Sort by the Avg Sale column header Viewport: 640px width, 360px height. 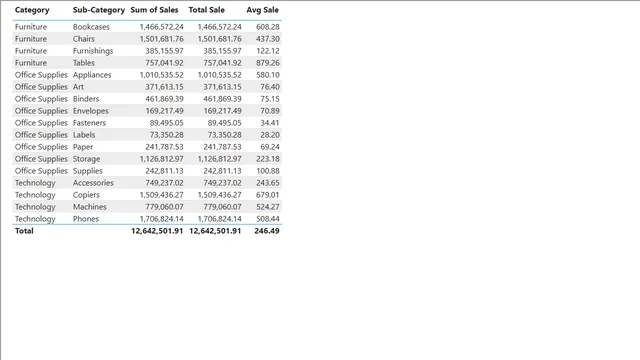(x=262, y=10)
